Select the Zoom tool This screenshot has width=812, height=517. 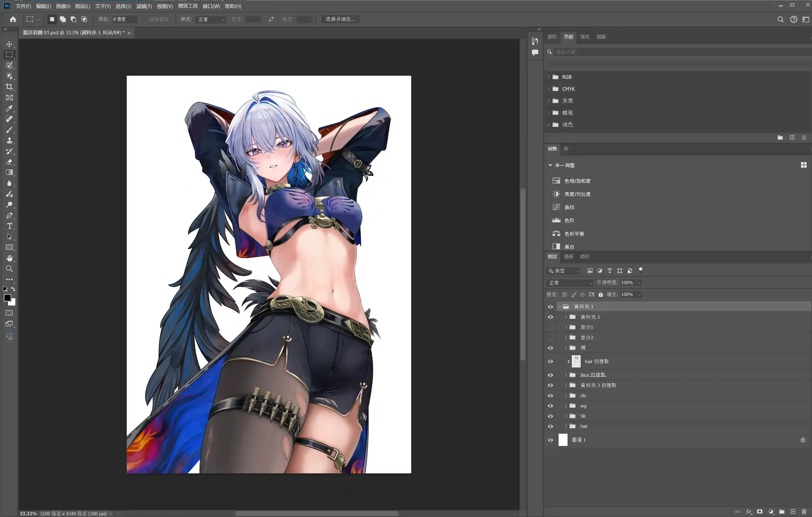pyautogui.click(x=9, y=269)
